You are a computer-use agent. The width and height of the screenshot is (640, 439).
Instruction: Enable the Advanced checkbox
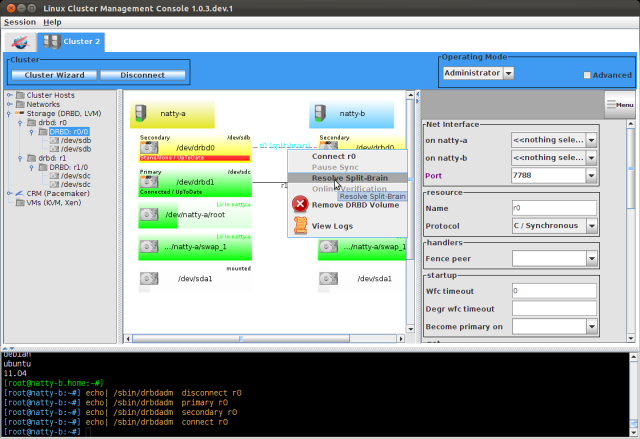click(x=587, y=75)
